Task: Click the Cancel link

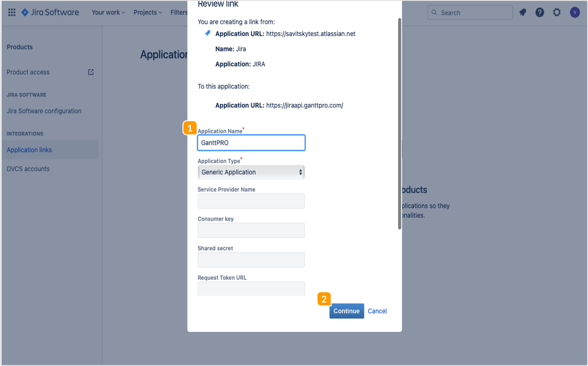Action: coord(377,311)
